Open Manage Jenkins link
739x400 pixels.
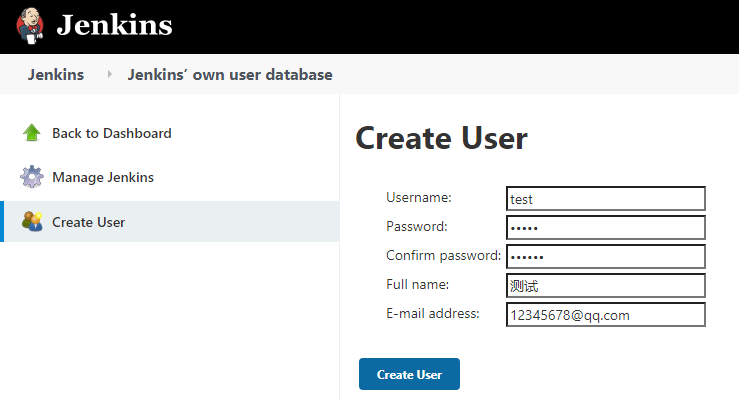(103, 177)
